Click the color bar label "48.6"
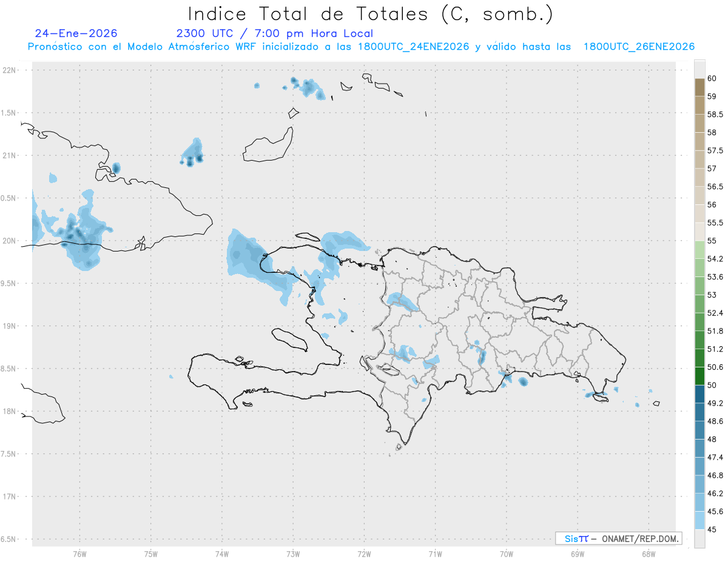This screenshot has height=562, width=728. click(x=715, y=421)
